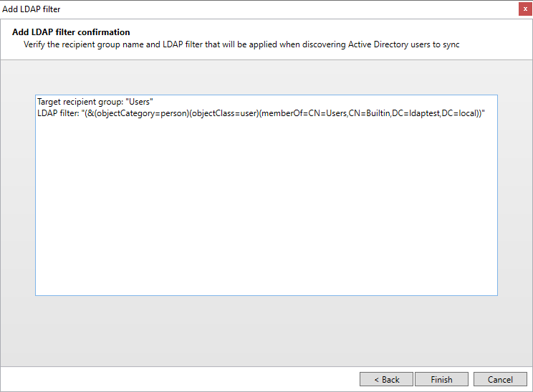Go back with the < Back button

[x=386, y=379]
